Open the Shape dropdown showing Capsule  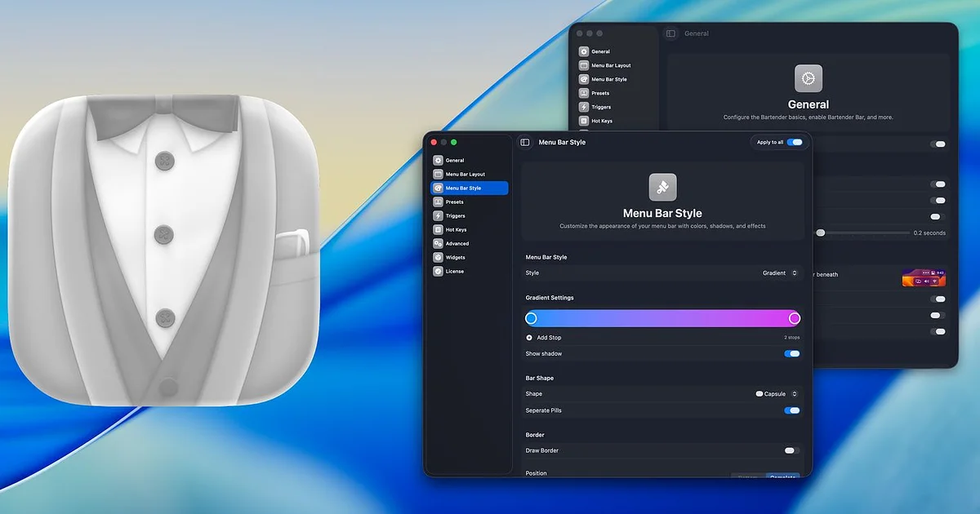(777, 394)
